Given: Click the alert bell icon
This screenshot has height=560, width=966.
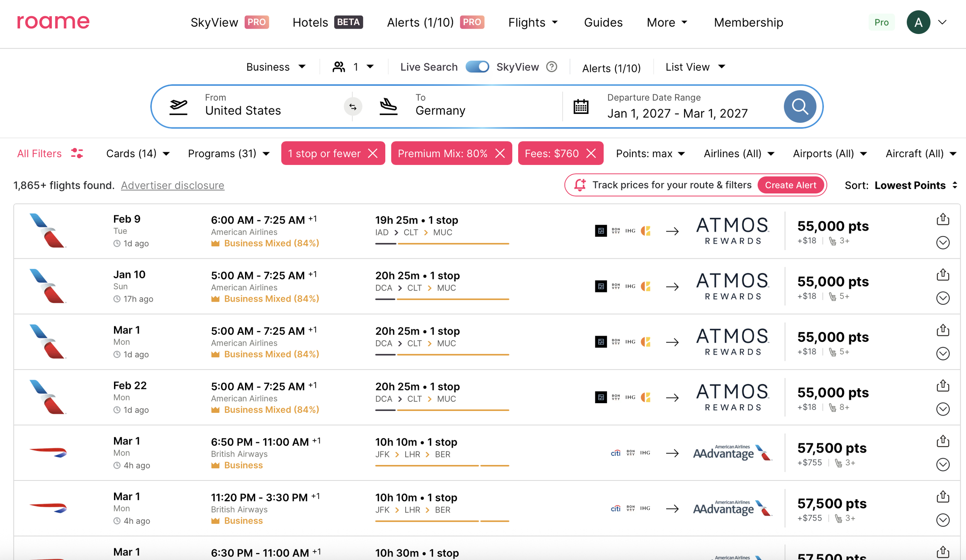Looking at the screenshot, I should [x=580, y=185].
